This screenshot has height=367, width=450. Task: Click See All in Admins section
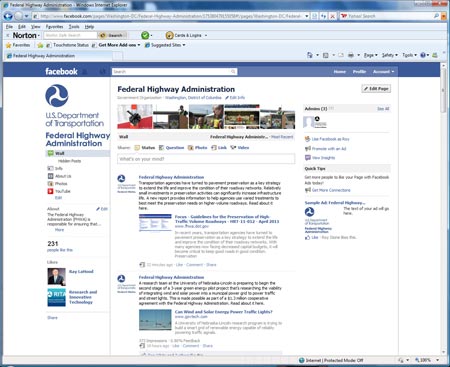[x=383, y=109]
